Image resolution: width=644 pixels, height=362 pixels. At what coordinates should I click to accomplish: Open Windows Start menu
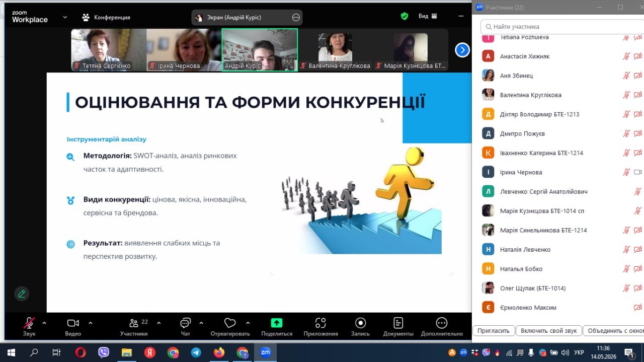11,352
